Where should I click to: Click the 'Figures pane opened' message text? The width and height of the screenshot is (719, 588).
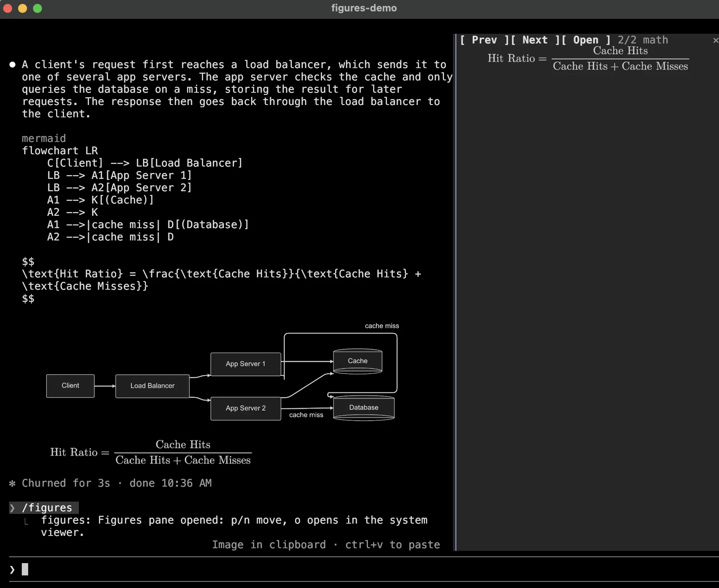click(234, 526)
